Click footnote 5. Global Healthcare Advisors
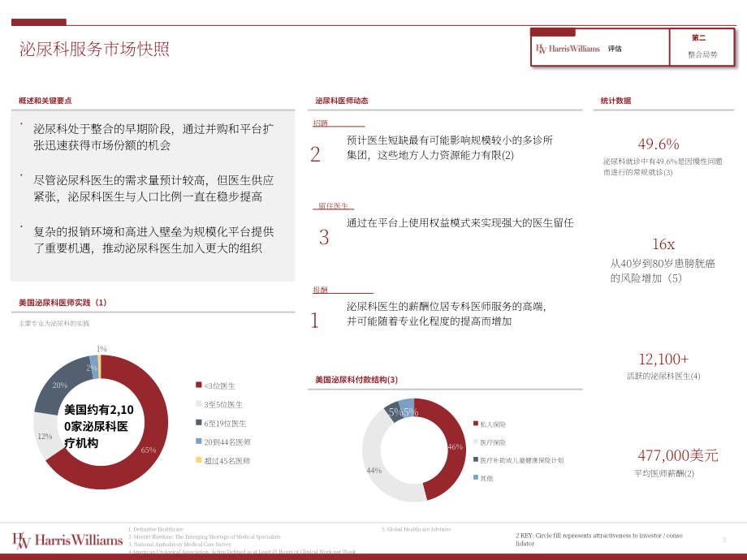 click(416, 529)
